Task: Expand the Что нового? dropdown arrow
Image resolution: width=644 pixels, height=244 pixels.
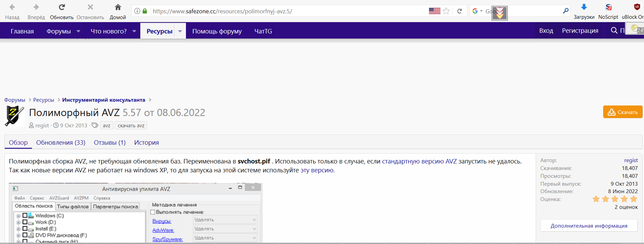Action: [x=134, y=31]
